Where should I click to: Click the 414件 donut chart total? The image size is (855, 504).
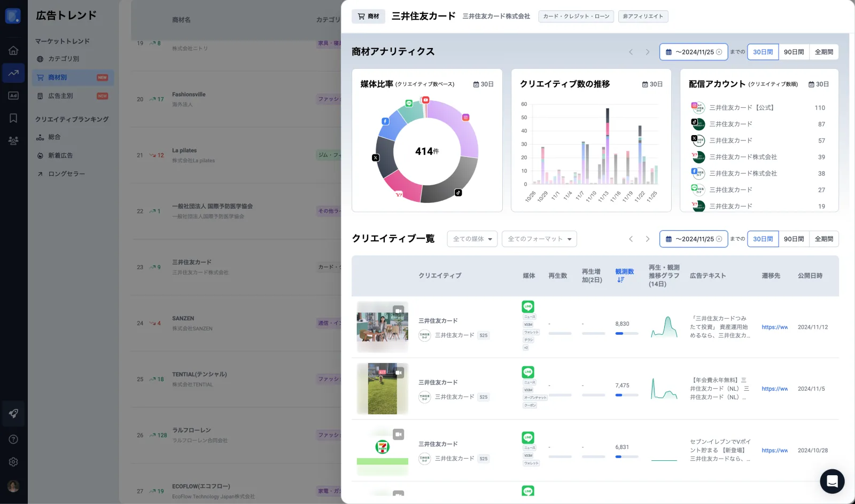coord(427,152)
